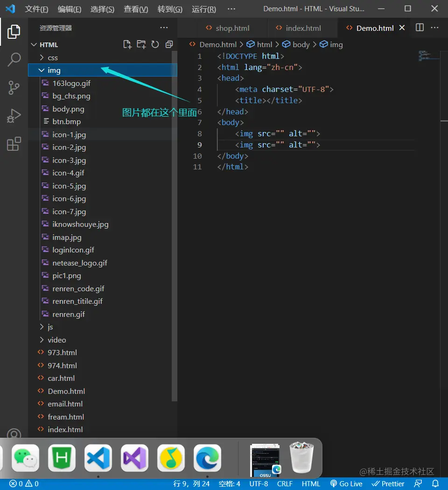Start the Go Live server

[346, 484]
